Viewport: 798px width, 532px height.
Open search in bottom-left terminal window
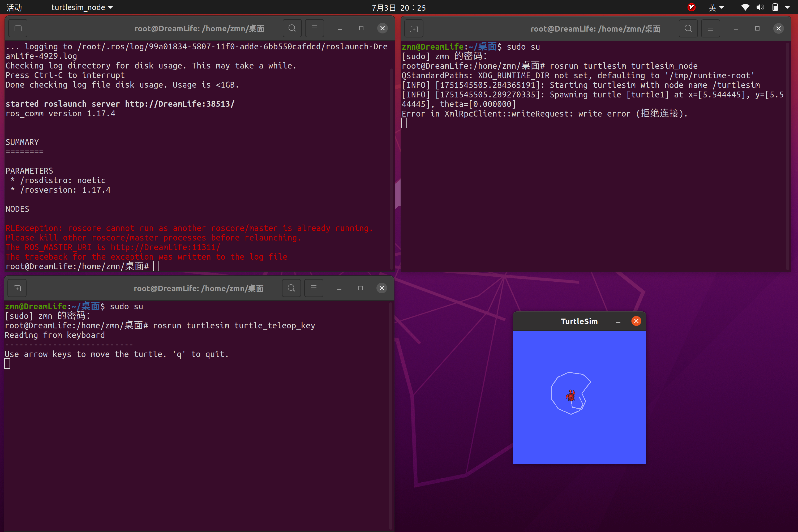[x=291, y=288]
